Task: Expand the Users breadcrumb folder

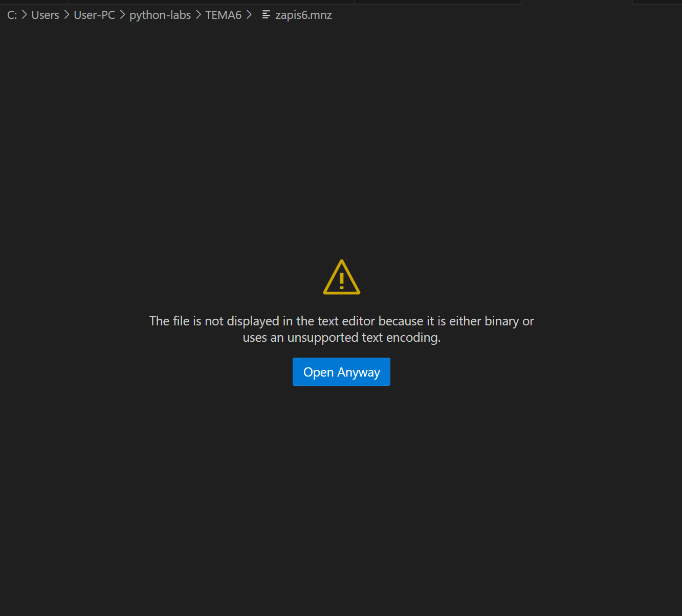Action: pos(45,15)
